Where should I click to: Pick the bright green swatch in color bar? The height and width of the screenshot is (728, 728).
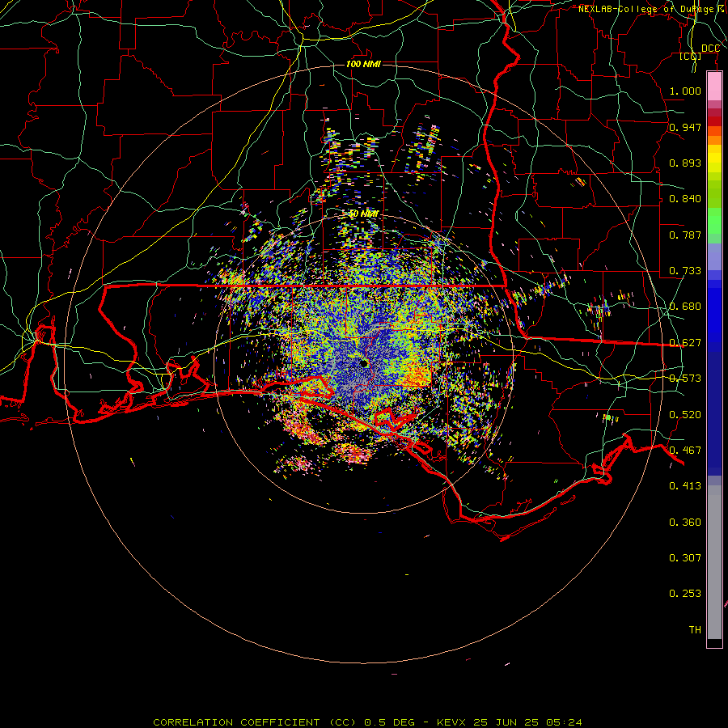[x=714, y=221]
